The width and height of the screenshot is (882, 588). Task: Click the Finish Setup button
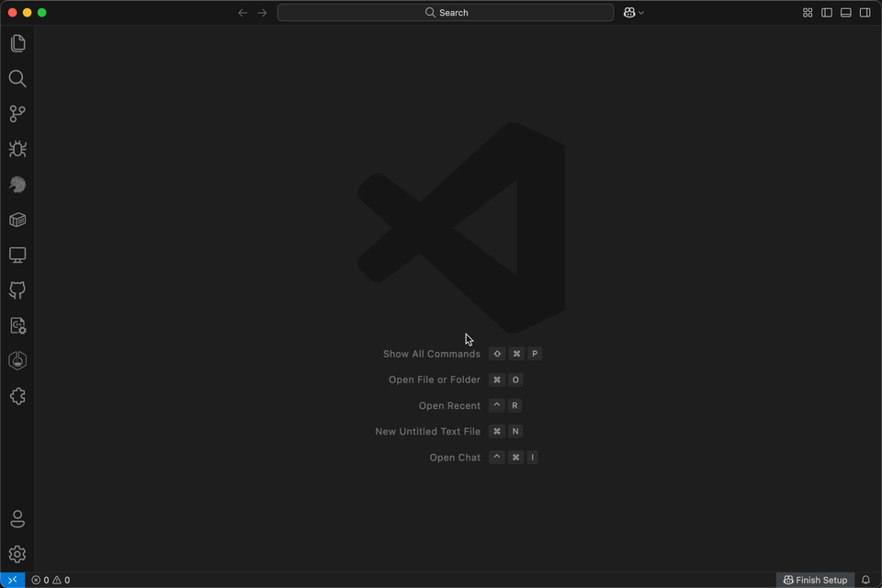click(815, 580)
